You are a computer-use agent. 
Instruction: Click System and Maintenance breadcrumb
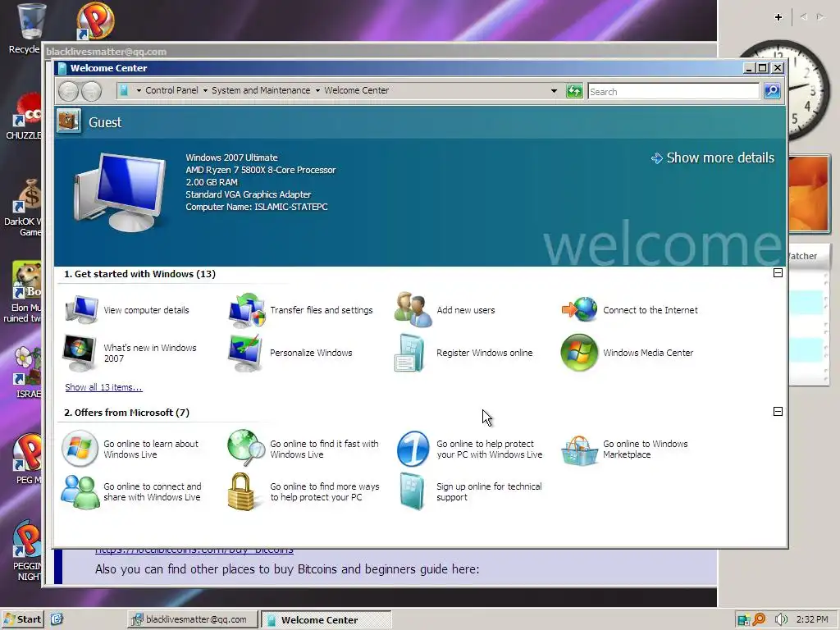pyautogui.click(x=261, y=90)
